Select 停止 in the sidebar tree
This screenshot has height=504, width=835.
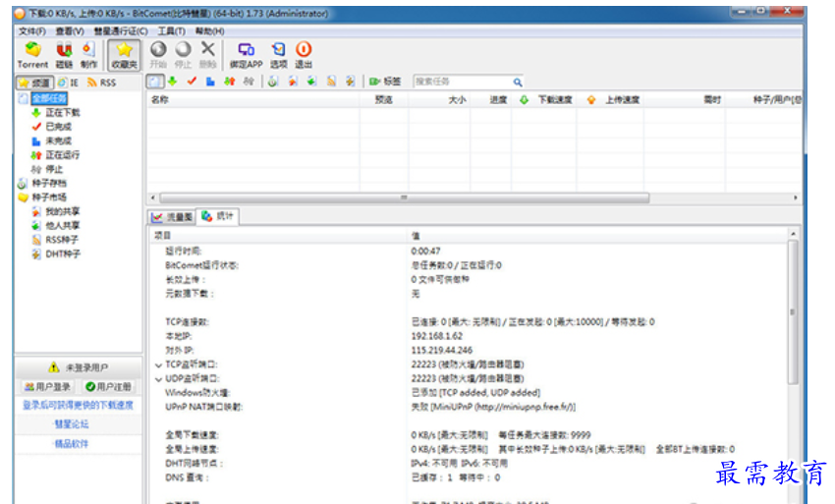point(54,169)
